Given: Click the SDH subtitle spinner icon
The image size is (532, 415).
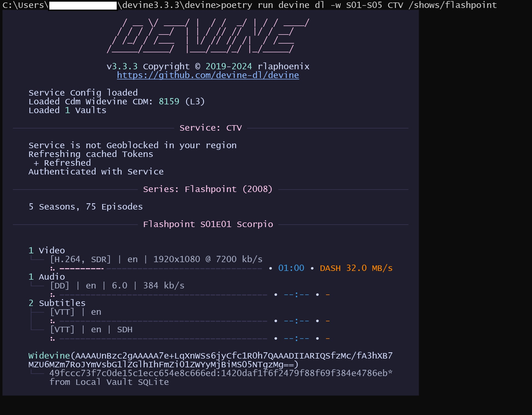Looking at the screenshot, I should pyautogui.click(x=52, y=339).
